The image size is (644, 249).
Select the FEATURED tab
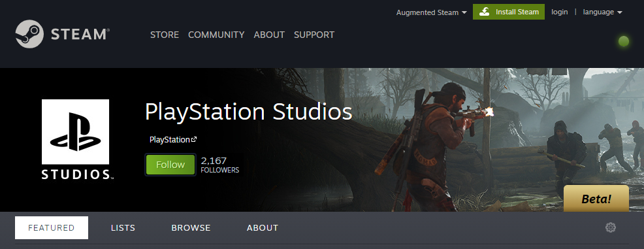tap(52, 227)
